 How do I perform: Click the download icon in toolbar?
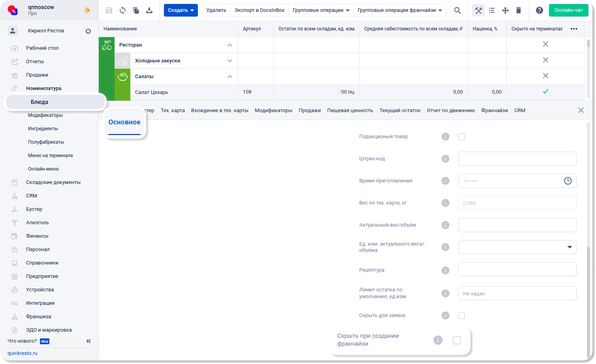(149, 10)
